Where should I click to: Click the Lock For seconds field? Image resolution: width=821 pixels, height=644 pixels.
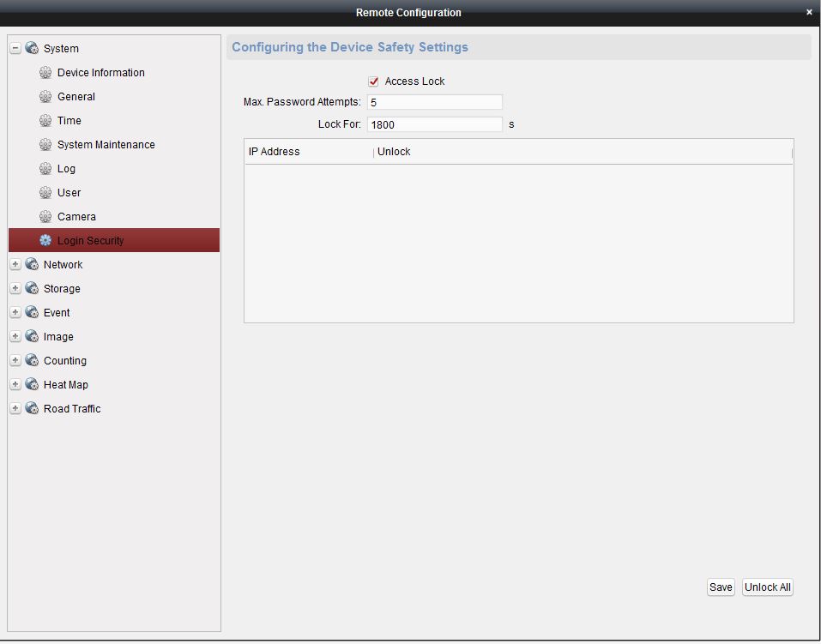[x=434, y=124]
